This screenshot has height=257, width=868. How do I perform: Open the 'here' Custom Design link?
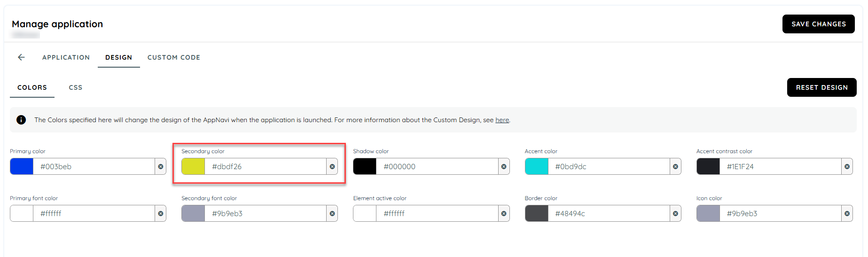[502, 120]
